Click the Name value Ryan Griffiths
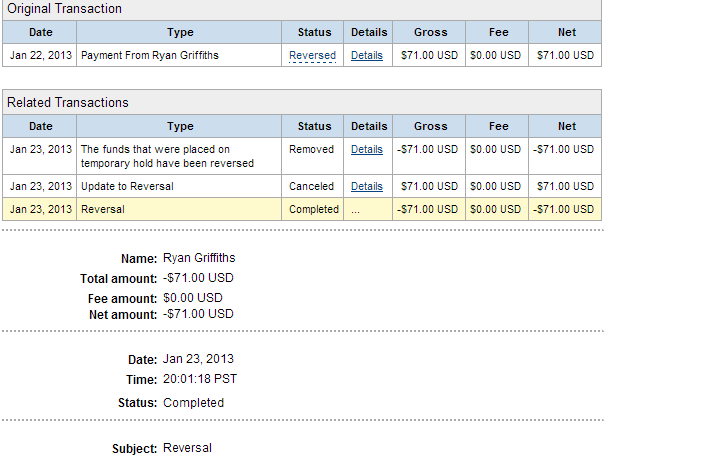The height and width of the screenshot is (470, 727). [199, 258]
